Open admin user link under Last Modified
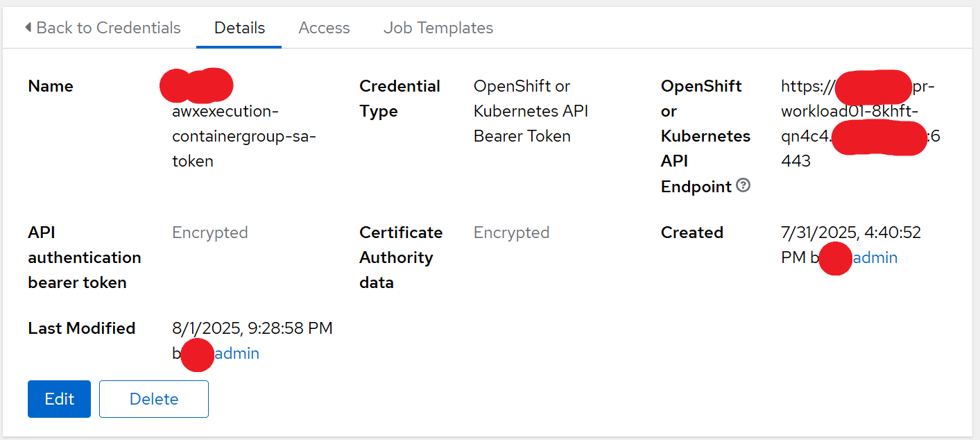 [237, 354]
